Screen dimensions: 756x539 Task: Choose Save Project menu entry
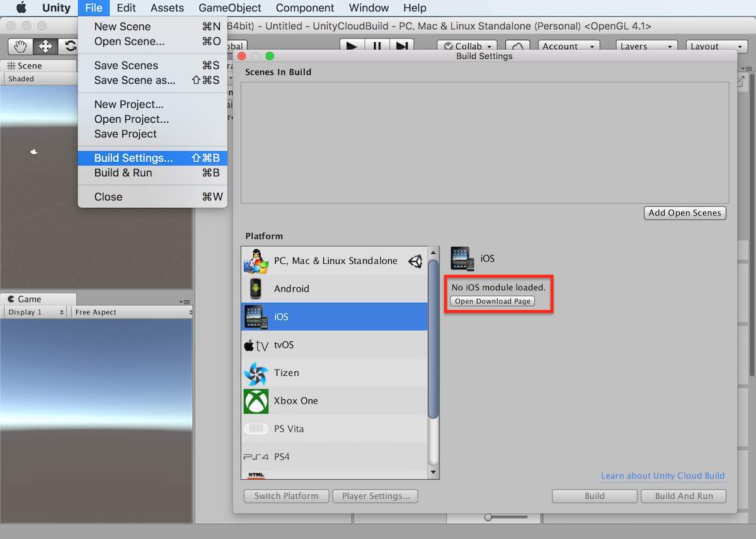tap(152, 133)
